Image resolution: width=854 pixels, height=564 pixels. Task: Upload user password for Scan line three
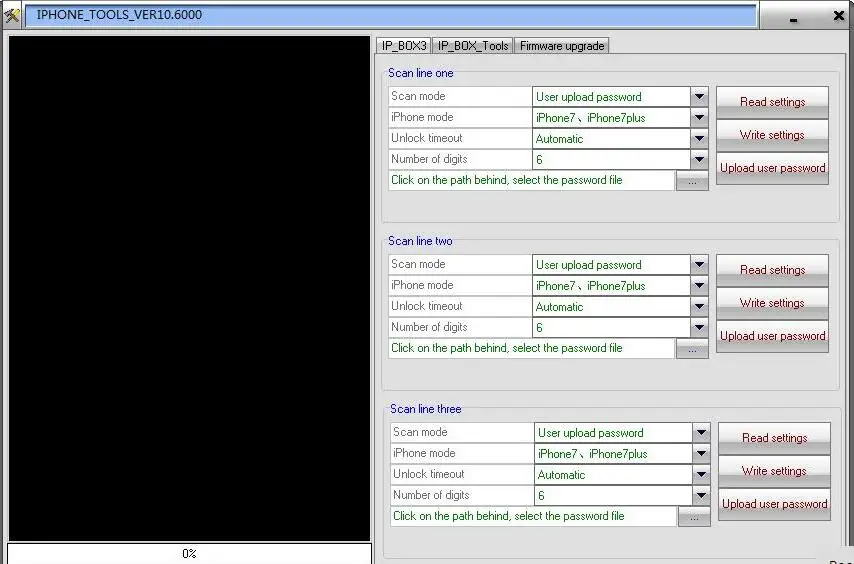(774, 505)
